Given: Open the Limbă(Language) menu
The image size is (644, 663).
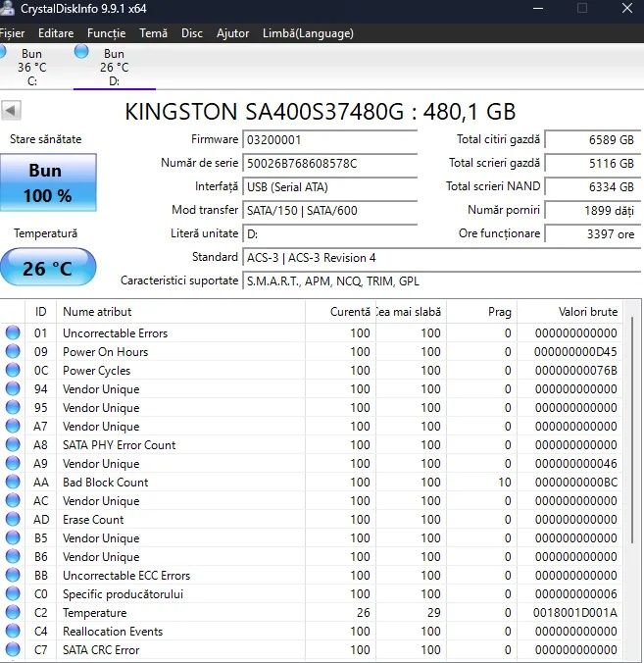Looking at the screenshot, I should pos(308,33).
